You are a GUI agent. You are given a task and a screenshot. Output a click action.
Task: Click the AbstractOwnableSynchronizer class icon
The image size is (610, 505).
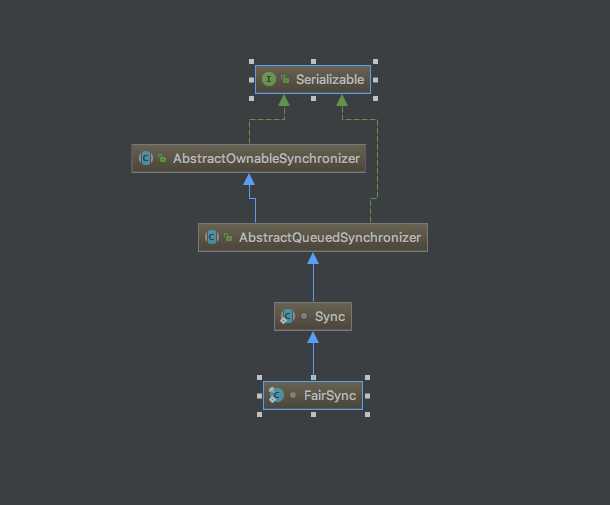146,158
